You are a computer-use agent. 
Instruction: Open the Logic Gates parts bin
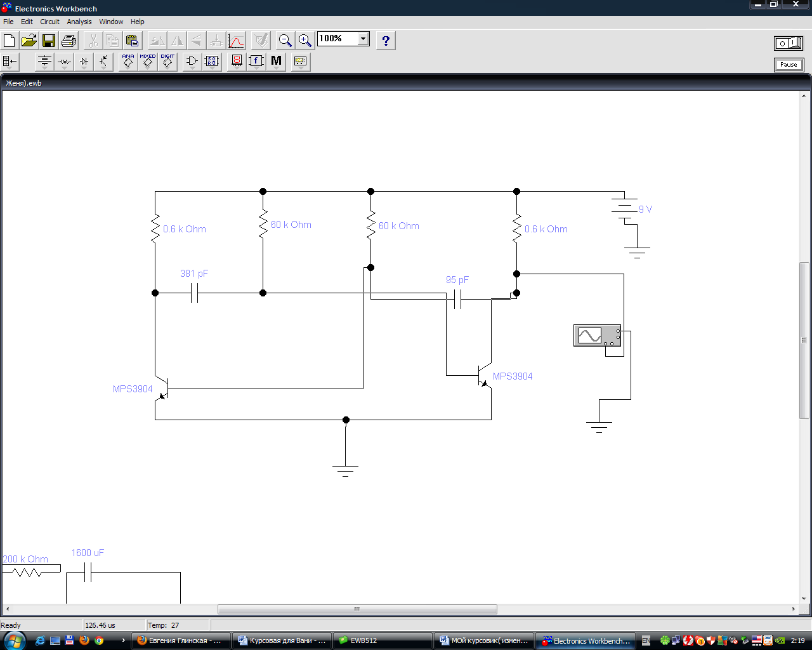click(x=192, y=62)
